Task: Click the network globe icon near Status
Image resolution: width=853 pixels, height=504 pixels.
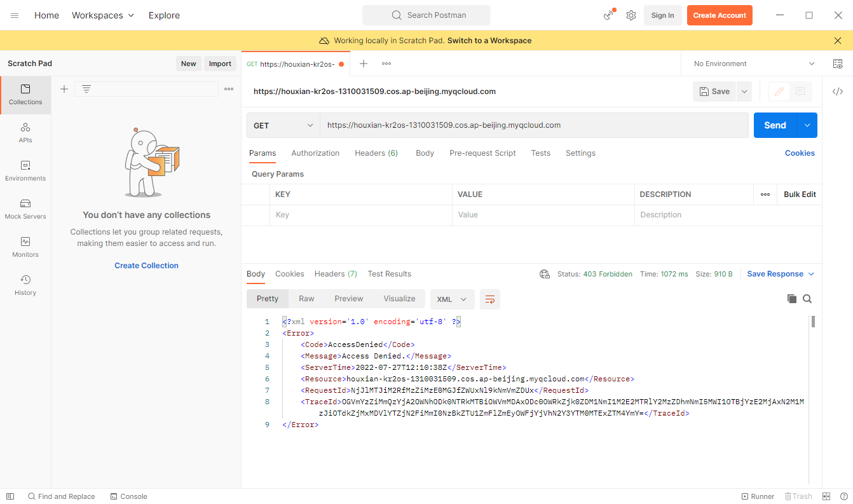Action: [x=545, y=274]
